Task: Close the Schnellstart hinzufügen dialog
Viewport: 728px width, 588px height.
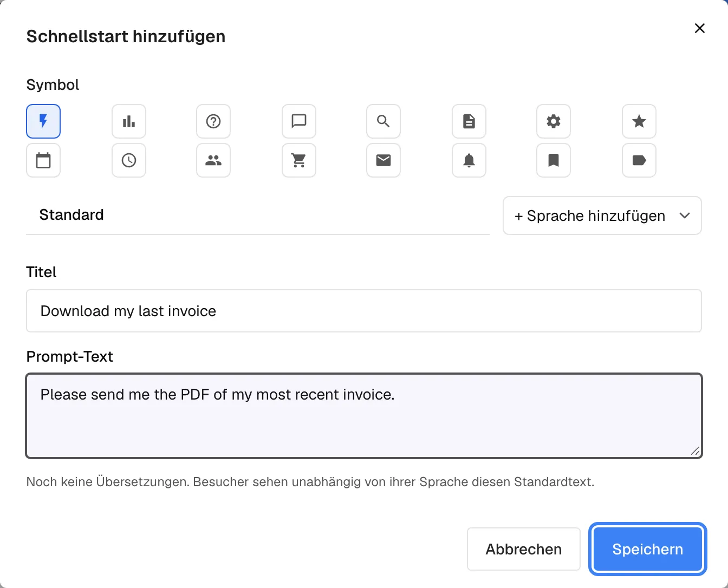Action: coord(700,28)
